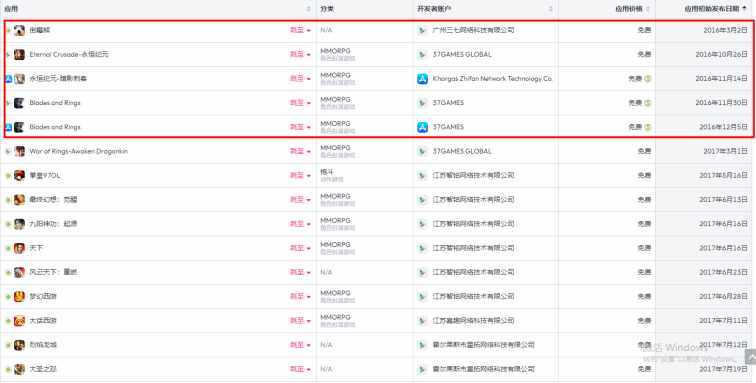Click the scroll-to-top arrow button
The width and height of the screenshot is (756, 383).
pyautogui.click(x=750, y=357)
